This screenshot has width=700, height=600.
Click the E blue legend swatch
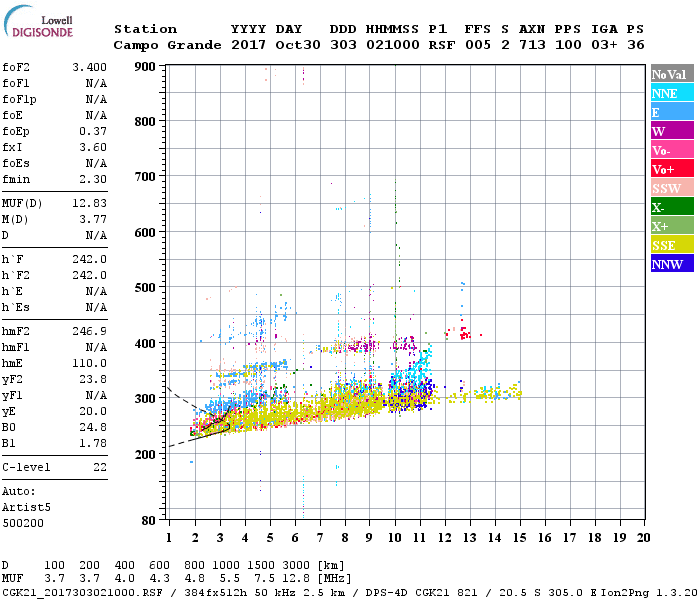coord(672,112)
